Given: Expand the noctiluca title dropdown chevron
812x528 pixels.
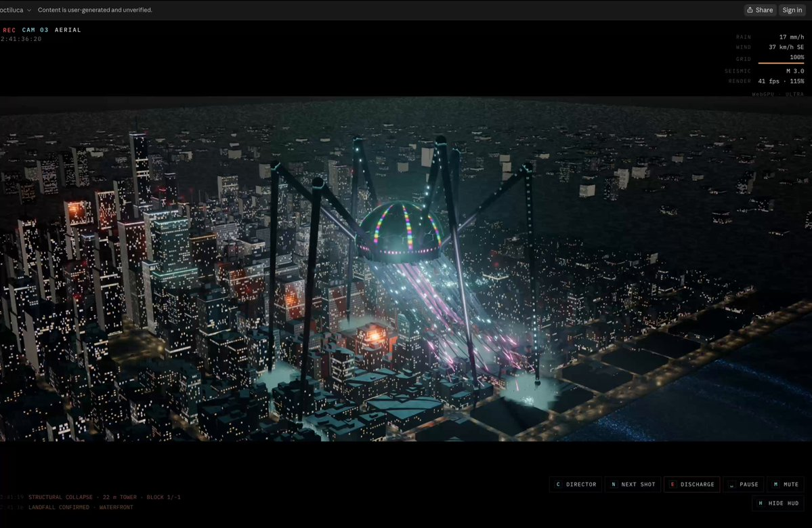Looking at the screenshot, I should click(29, 10).
